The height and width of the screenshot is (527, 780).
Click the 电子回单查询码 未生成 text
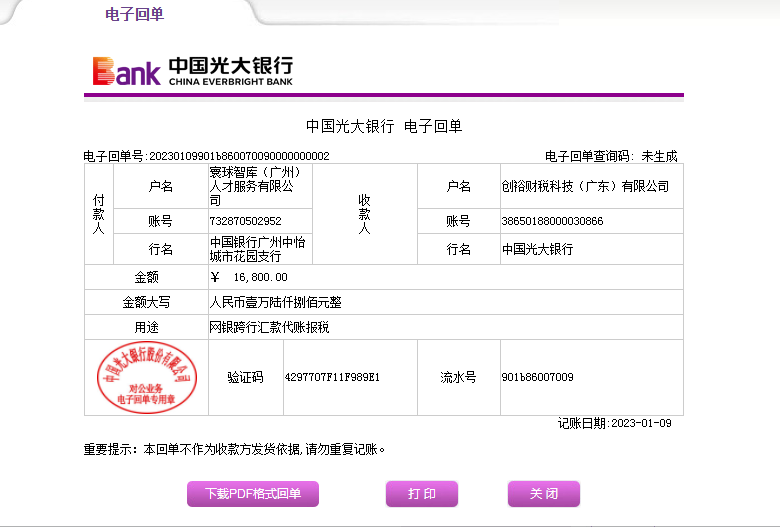tap(611, 156)
